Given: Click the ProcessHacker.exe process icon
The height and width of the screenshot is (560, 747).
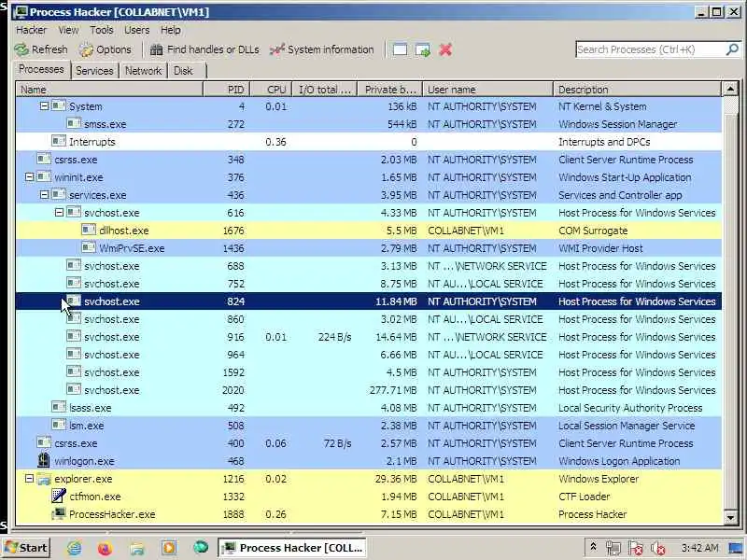Looking at the screenshot, I should pos(59,514).
